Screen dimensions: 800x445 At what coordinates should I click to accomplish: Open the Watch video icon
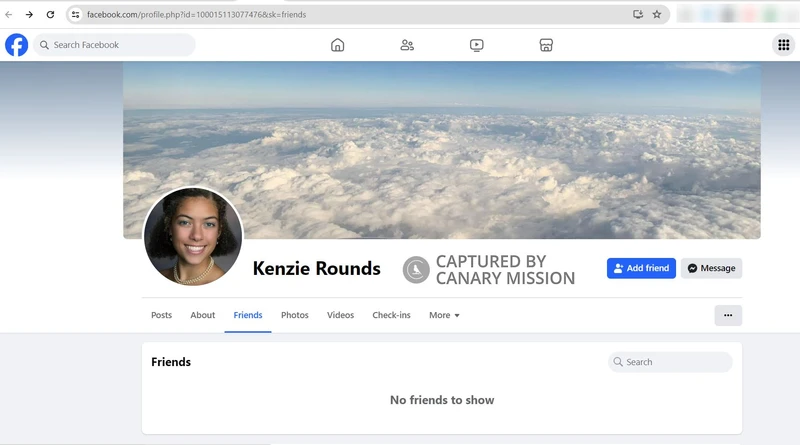(477, 45)
